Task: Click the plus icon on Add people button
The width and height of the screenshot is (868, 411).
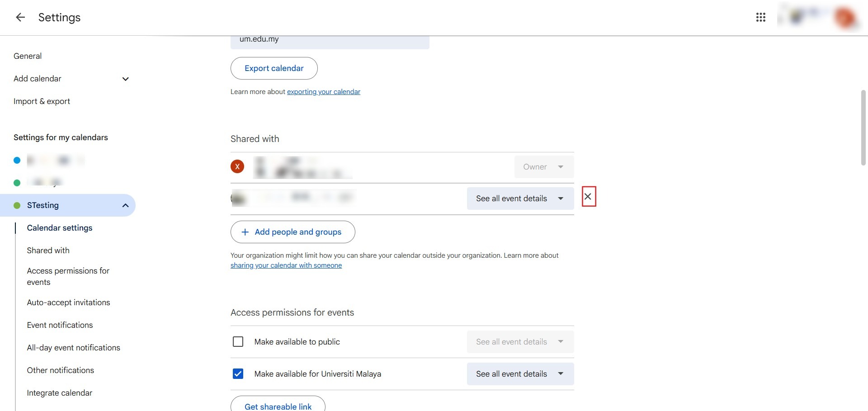Action: coord(245,232)
